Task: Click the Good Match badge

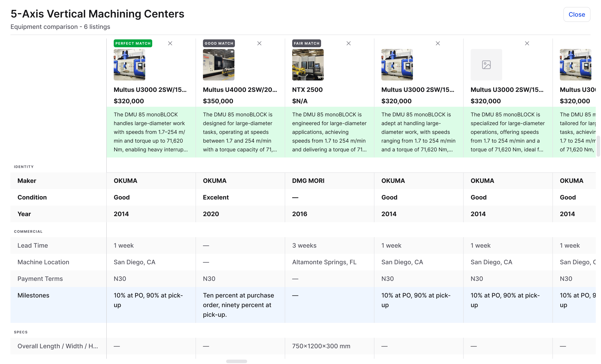Action: point(219,44)
